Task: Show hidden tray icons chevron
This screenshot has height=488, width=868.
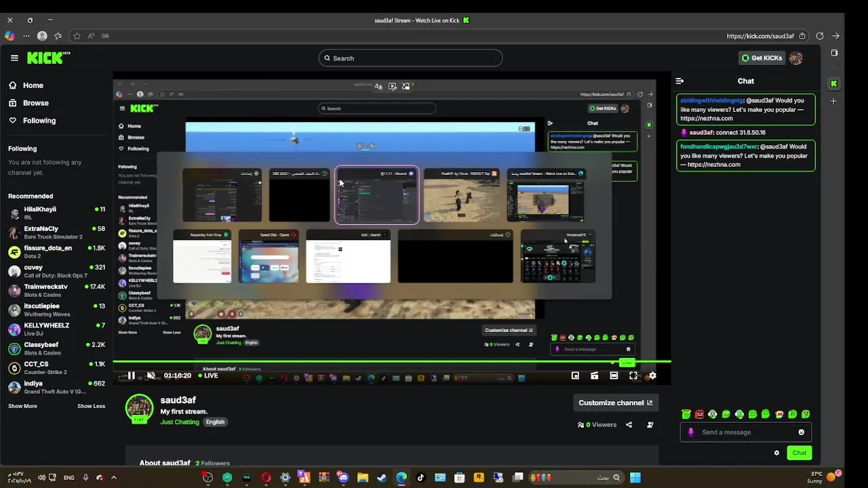Action: [114, 477]
